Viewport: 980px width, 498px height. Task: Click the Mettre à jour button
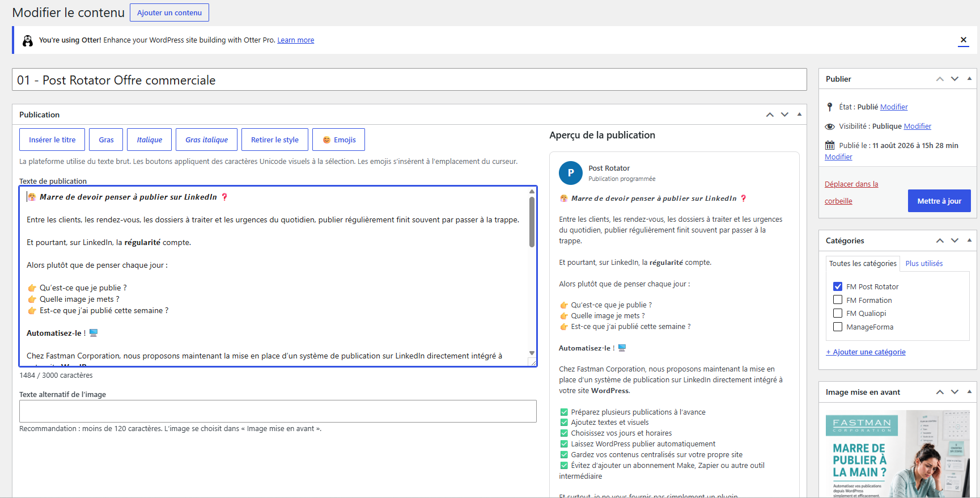click(x=939, y=201)
